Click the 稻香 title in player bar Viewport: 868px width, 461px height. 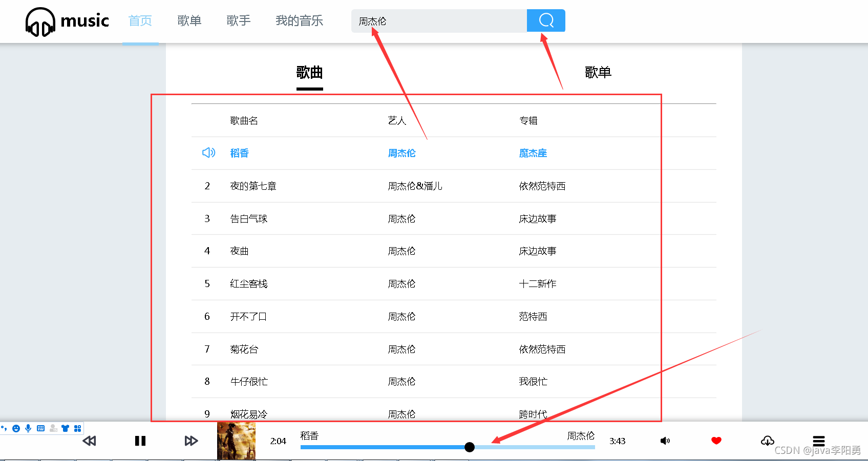pos(309,435)
